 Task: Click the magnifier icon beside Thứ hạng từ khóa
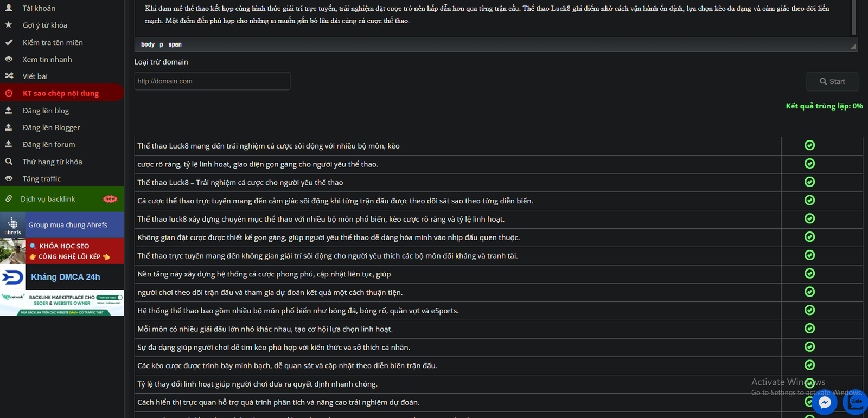pos(9,162)
